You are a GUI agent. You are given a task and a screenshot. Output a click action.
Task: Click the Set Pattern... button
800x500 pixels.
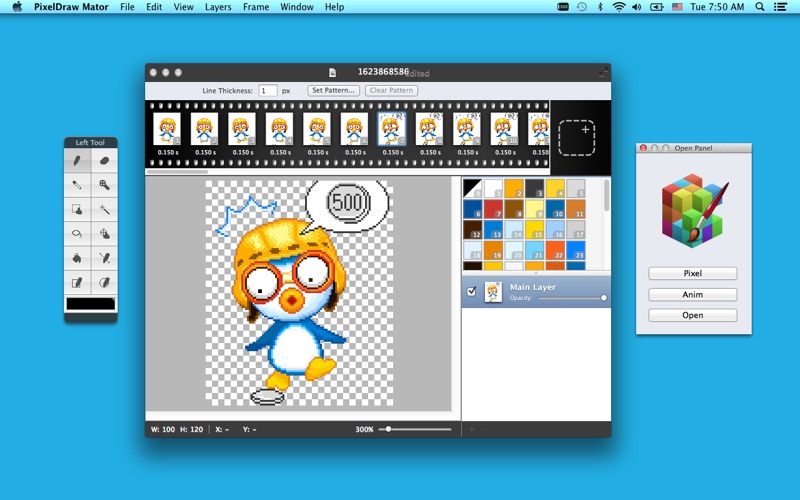333,90
